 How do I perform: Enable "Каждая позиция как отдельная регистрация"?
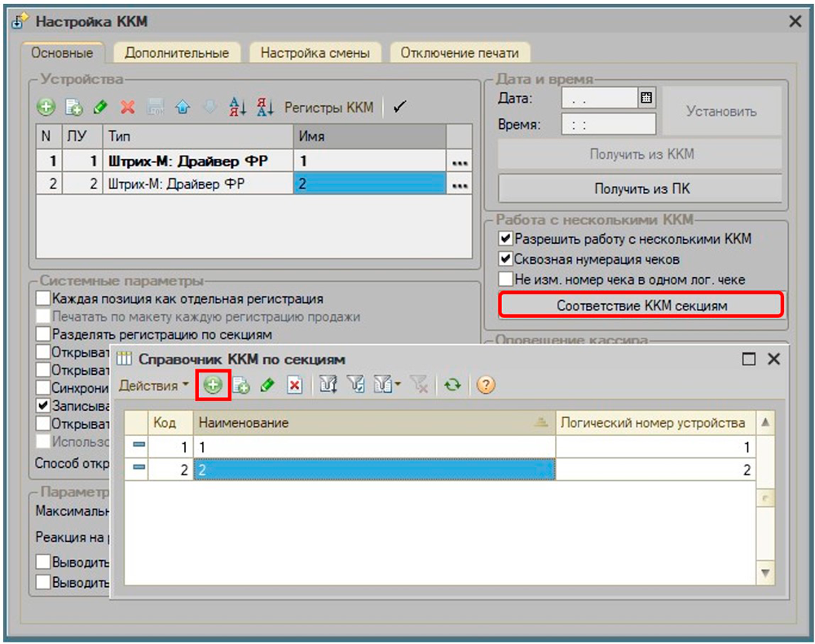pyautogui.click(x=42, y=299)
